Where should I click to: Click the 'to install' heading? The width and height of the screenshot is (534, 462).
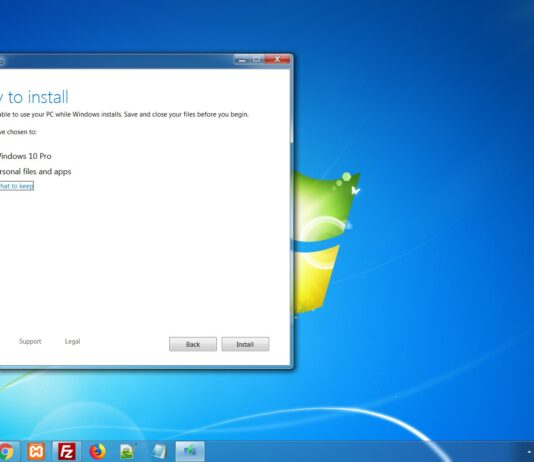point(38,97)
